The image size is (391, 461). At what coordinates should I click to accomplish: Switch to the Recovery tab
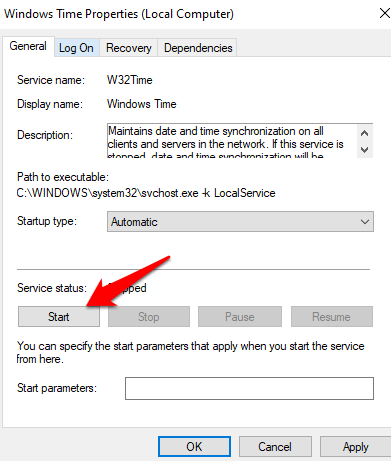pos(128,48)
